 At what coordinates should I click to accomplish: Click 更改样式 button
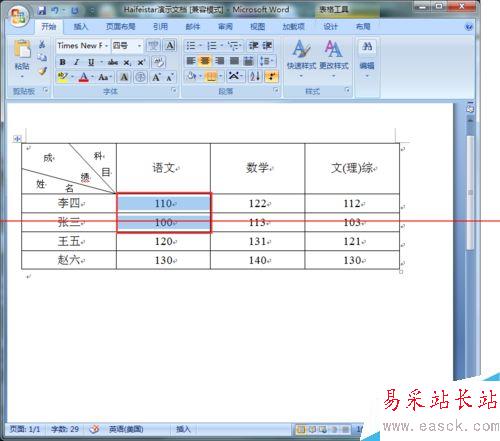pos(334,58)
